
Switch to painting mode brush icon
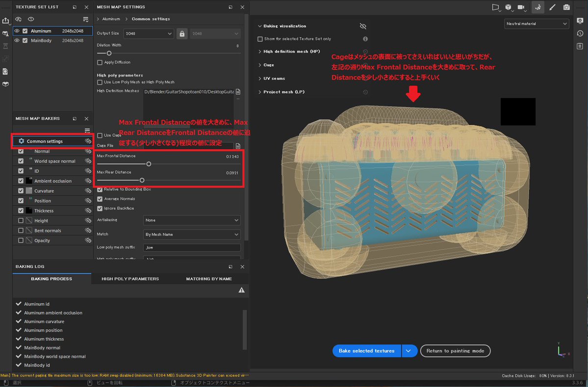tap(552, 7)
